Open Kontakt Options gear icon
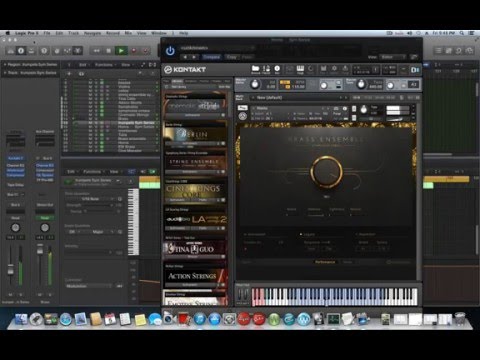Viewport: 480px width, 360px height. (334, 69)
